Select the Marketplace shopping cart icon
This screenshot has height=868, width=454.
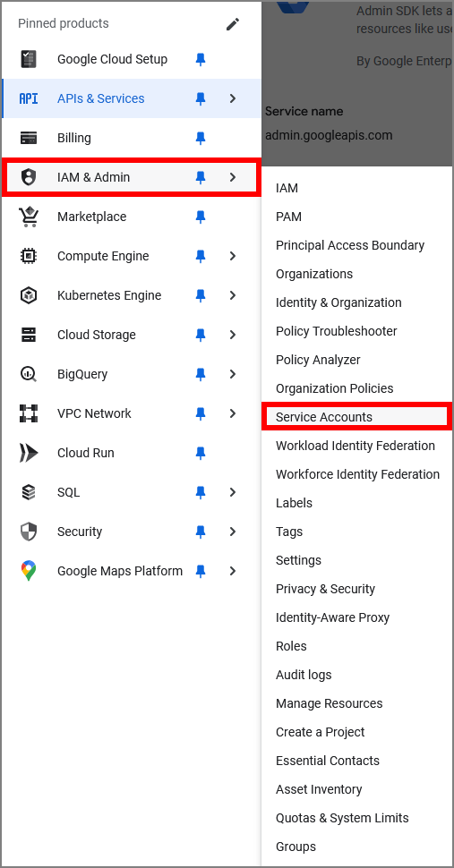click(29, 217)
